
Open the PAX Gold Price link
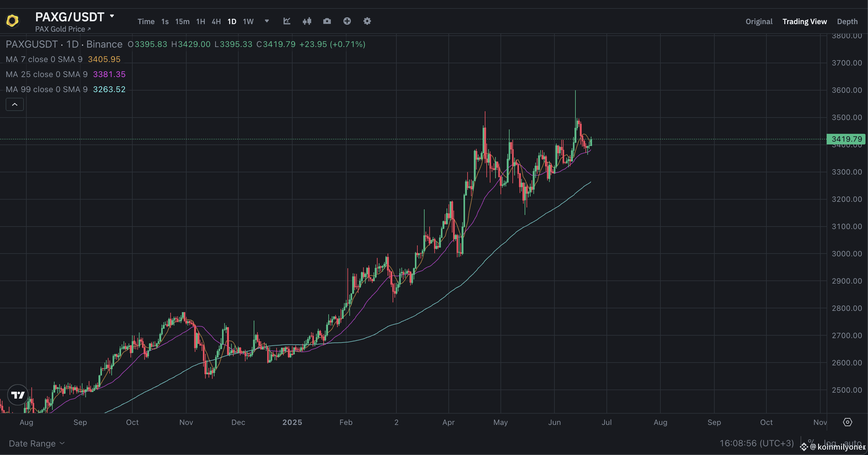pos(62,29)
